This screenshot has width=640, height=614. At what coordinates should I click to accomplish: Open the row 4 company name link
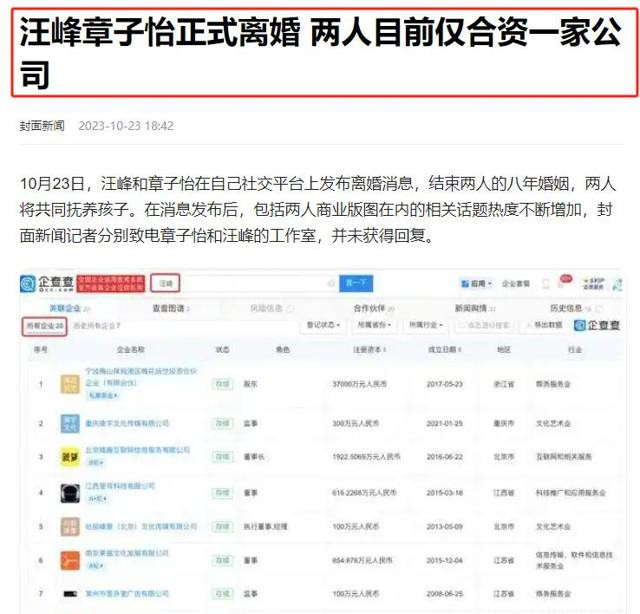[120, 486]
